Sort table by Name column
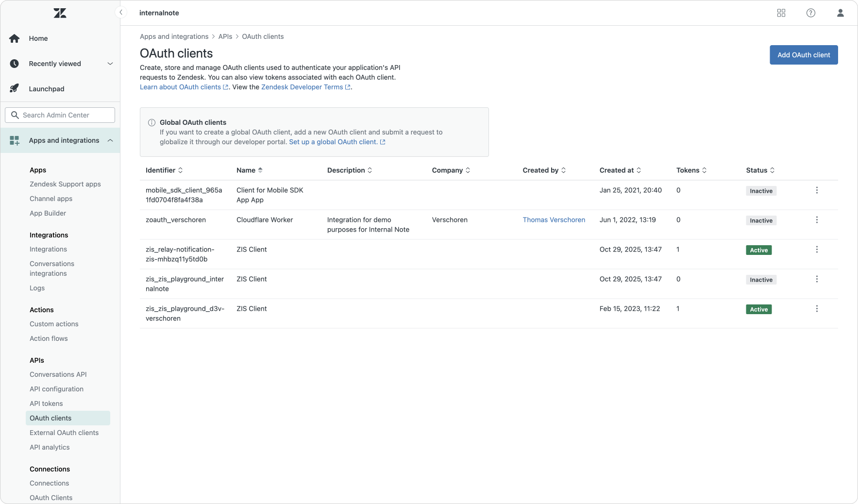Screen dimensions: 858x504 point(250,170)
